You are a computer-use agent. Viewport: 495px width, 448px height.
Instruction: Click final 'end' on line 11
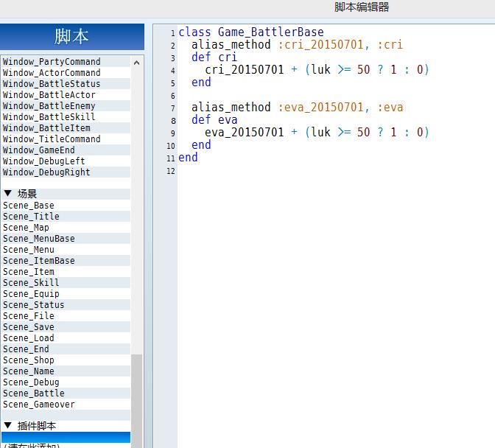click(188, 157)
